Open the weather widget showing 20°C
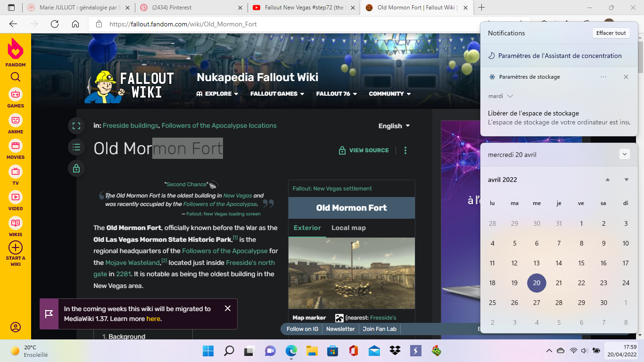Image resolution: width=644 pixels, height=362 pixels. 30,351
